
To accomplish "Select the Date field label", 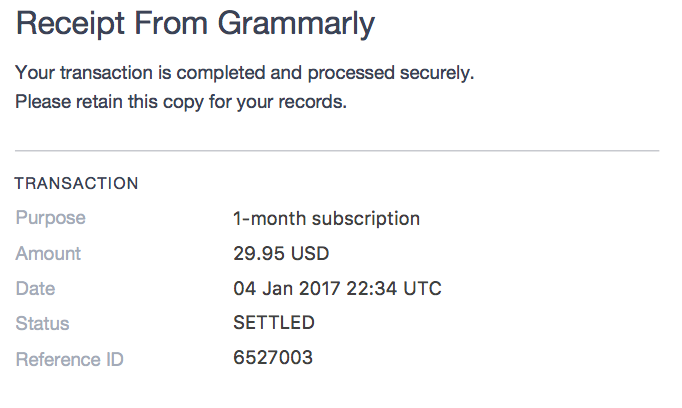I will pyautogui.click(x=35, y=289).
